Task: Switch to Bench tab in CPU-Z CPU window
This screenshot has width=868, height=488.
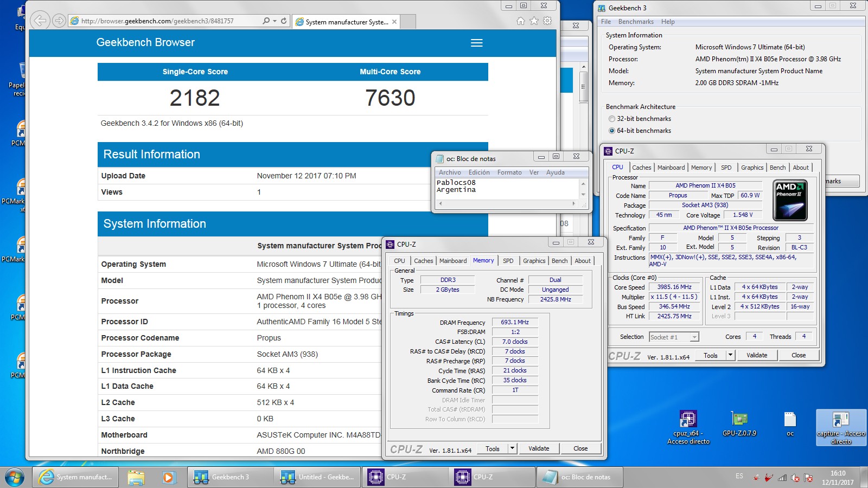Action: coord(777,168)
